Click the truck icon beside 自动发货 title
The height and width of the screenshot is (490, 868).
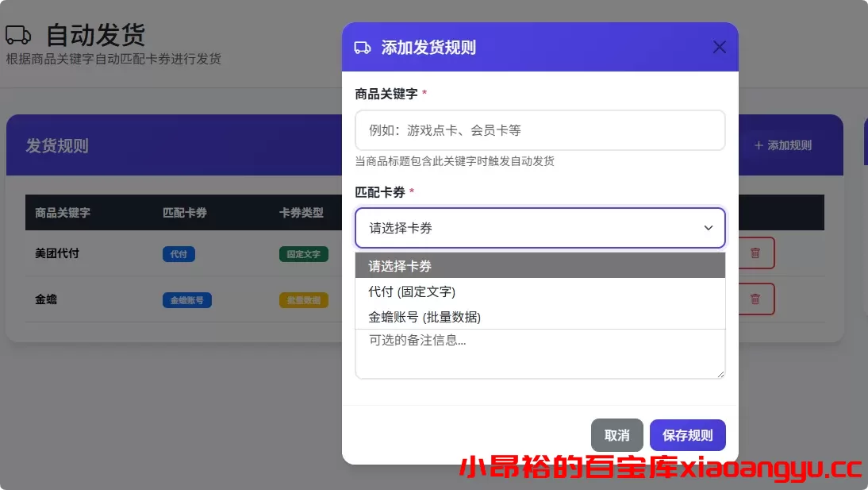[19, 33]
